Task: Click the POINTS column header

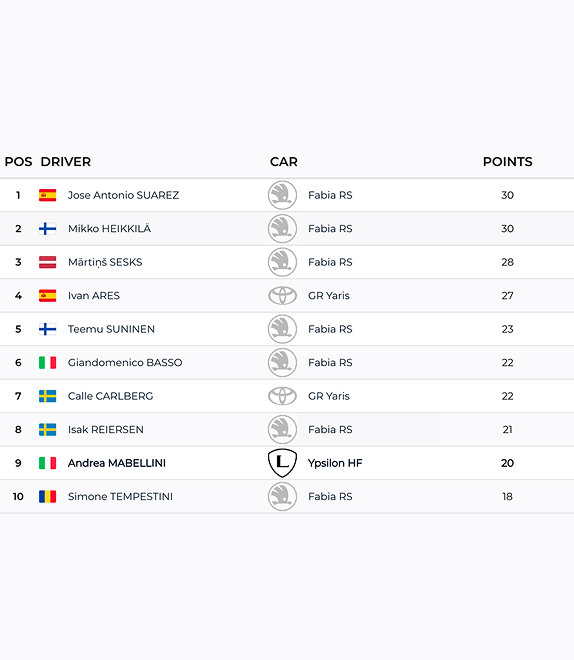Action: tap(508, 162)
